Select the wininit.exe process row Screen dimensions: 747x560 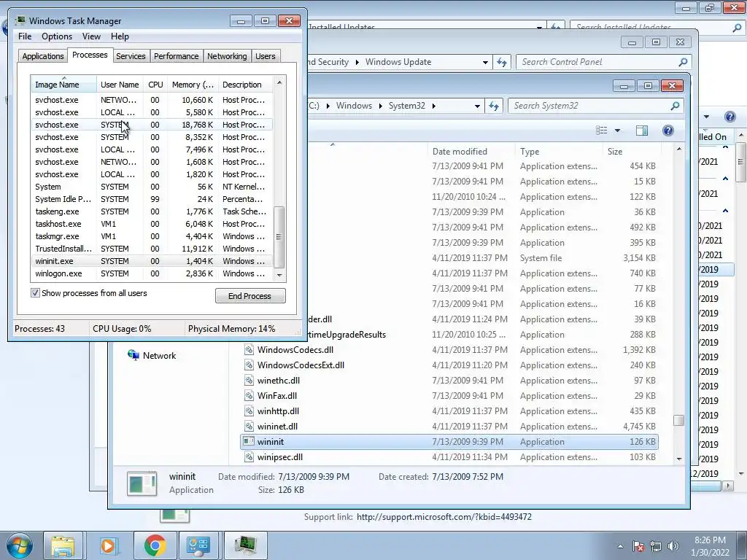pyautogui.click(x=152, y=261)
